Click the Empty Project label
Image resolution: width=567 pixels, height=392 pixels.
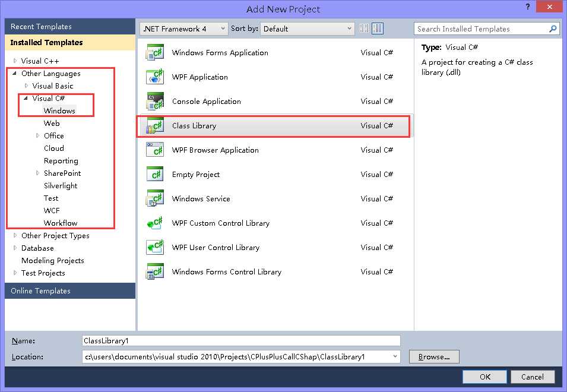[195, 174]
